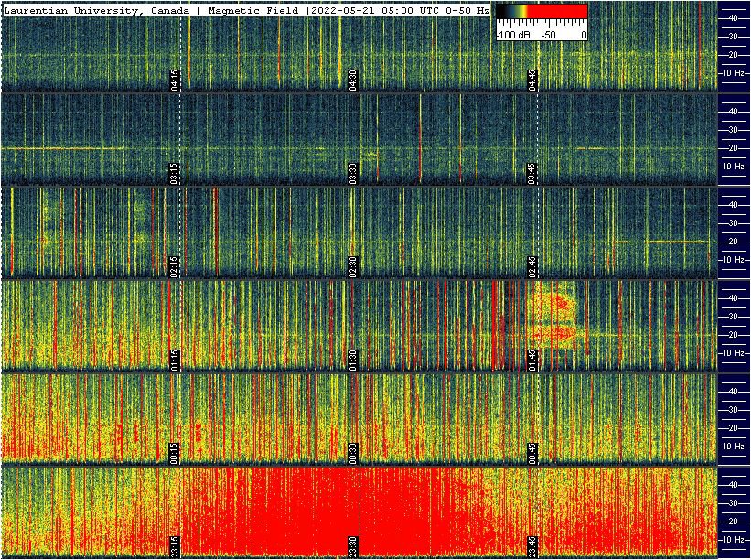751x560 pixels.
Task: Click the 01:30 time marker
Action: pyautogui.click(x=353, y=359)
